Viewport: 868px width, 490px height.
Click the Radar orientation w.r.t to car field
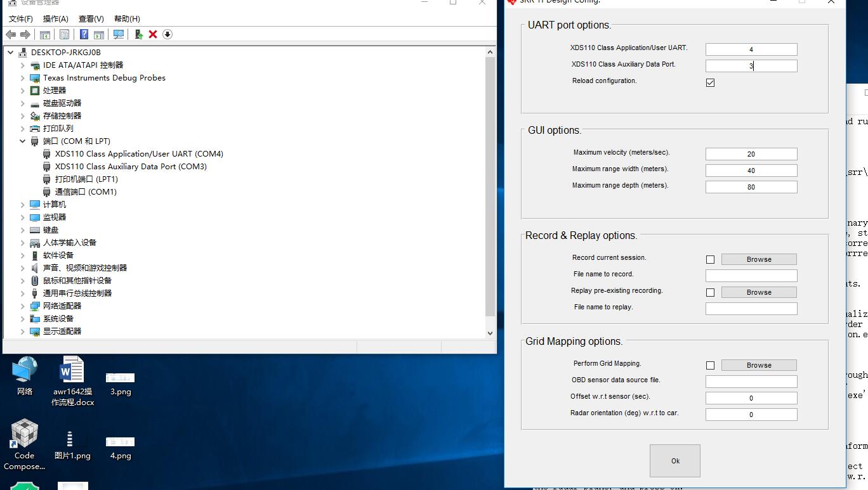pos(751,415)
